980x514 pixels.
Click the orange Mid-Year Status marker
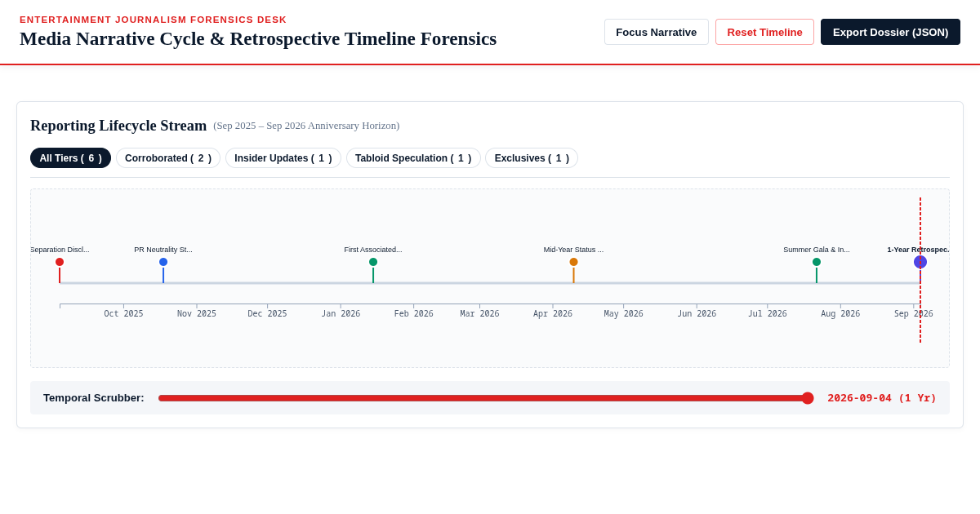point(573,262)
